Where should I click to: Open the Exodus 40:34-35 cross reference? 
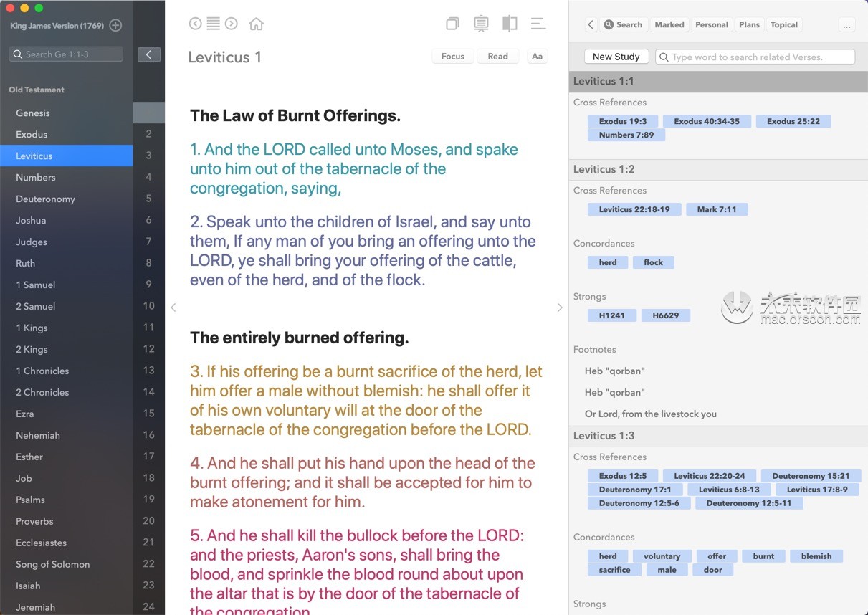pyautogui.click(x=707, y=121)
